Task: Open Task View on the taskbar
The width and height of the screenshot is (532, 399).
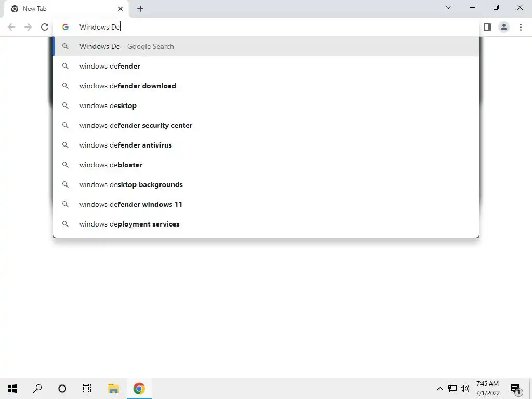Action: [x=87, y=389]
